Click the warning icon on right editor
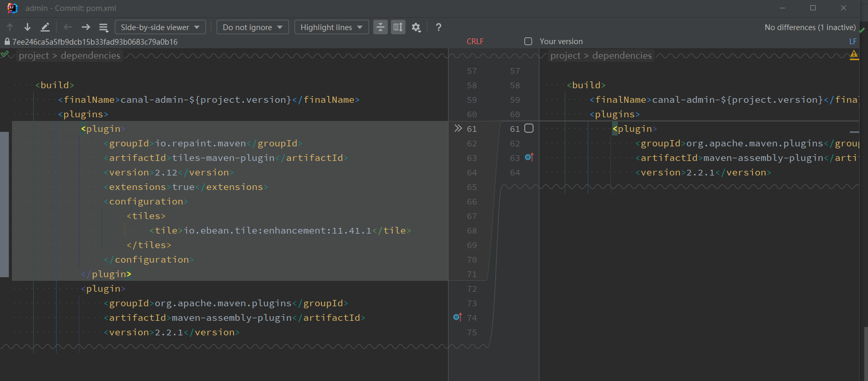 pos(854,55)
